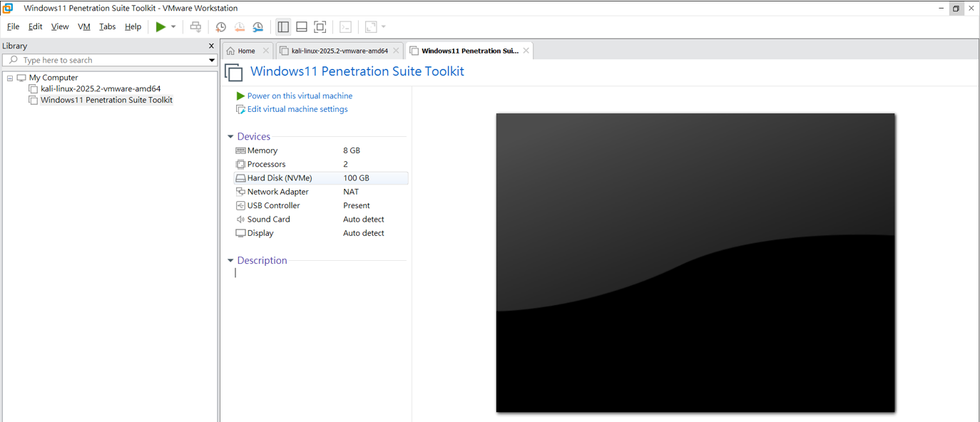Select the Memory 8 GB value
Image resolution: width=980 pixels, height=422 pixels.
tap(352, 150)
